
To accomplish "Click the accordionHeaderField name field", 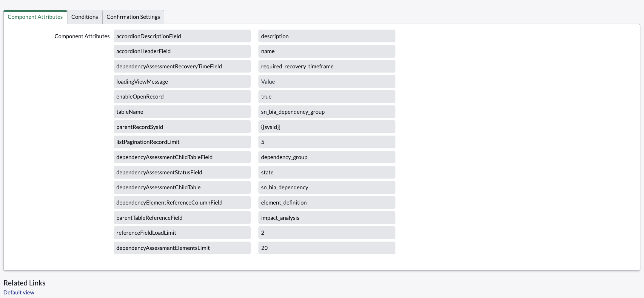I will [x=182, y=51].
